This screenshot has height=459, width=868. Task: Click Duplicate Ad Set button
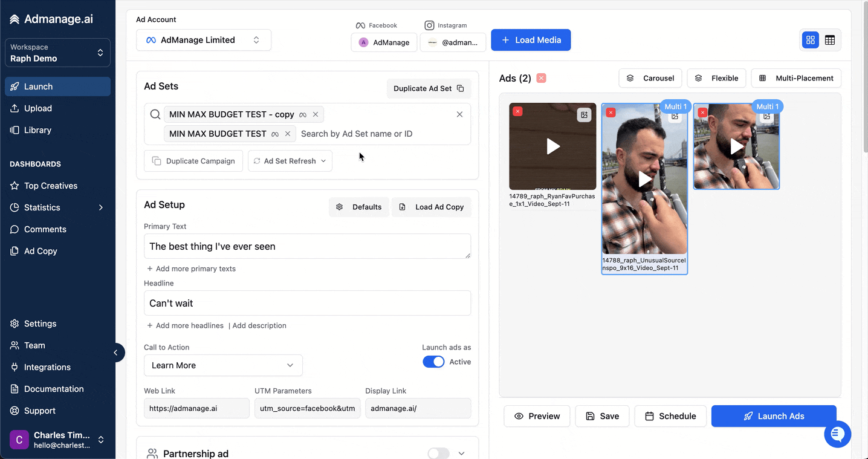click(429, 88)
